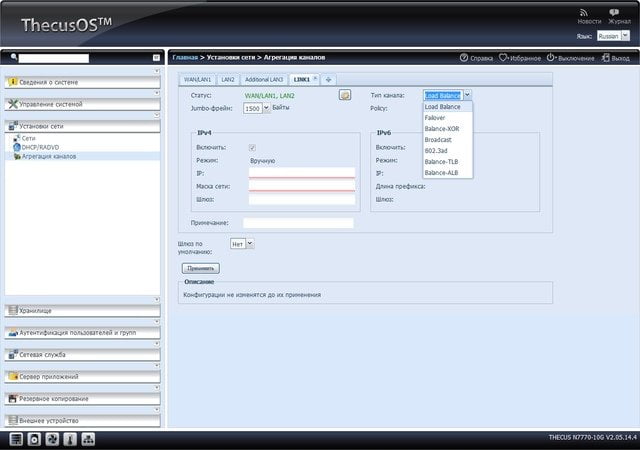Screen dimensions: 640x450
Task: Click the green WAN/LAN1, LAN2 status text
Action: 269,96
